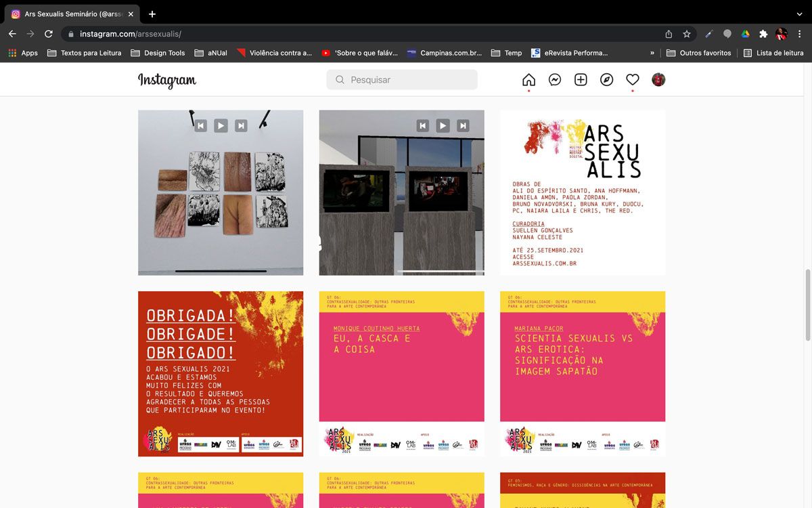The image size is (812, 508).
Task: Go to Instagram home feed icon
Action: coord(528,80)
